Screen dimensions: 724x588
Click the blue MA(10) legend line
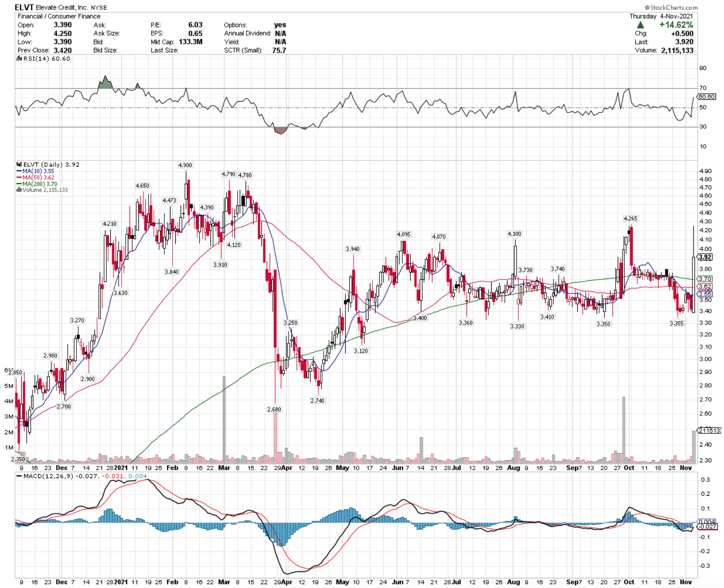coord(19,171)
